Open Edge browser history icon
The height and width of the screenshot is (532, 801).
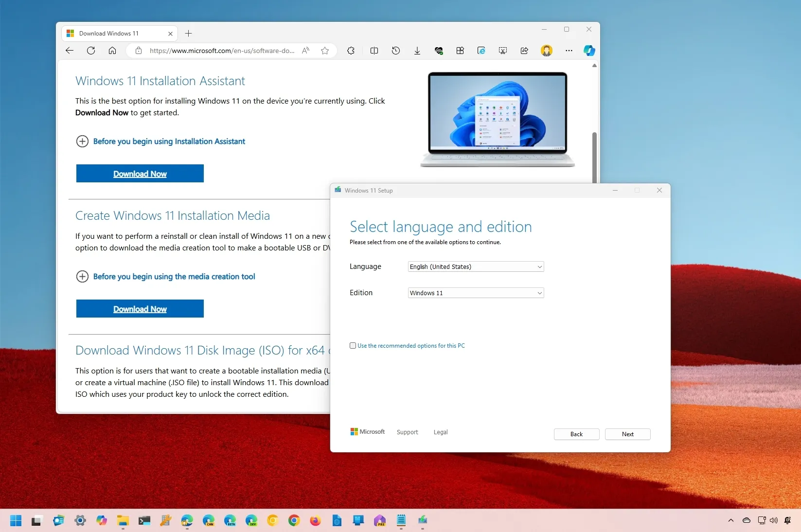tap(395, 51)
